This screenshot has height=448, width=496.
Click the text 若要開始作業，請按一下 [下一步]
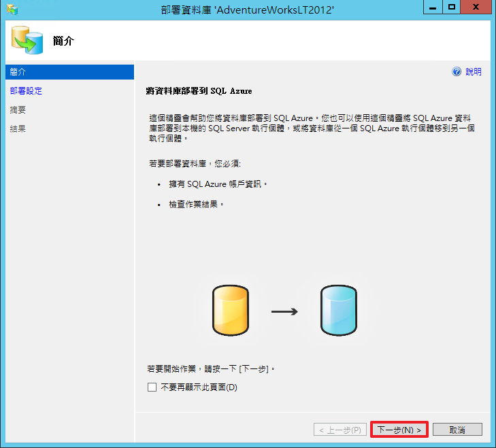[x=211, y=368]
